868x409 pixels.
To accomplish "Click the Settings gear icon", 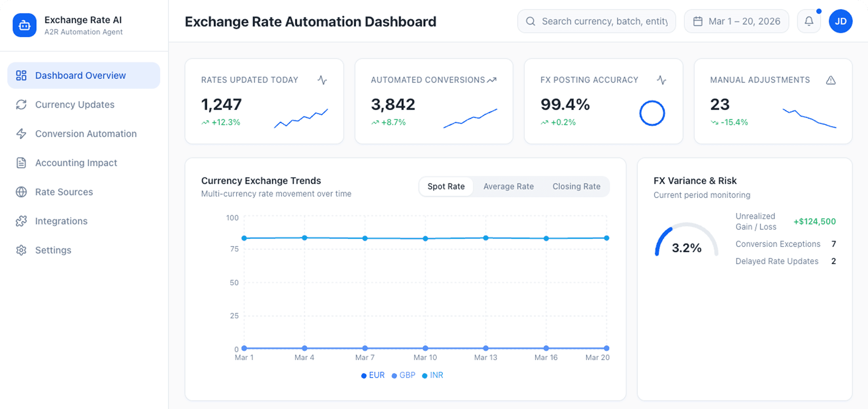I will pyautogui.click(x=21, y=250).
